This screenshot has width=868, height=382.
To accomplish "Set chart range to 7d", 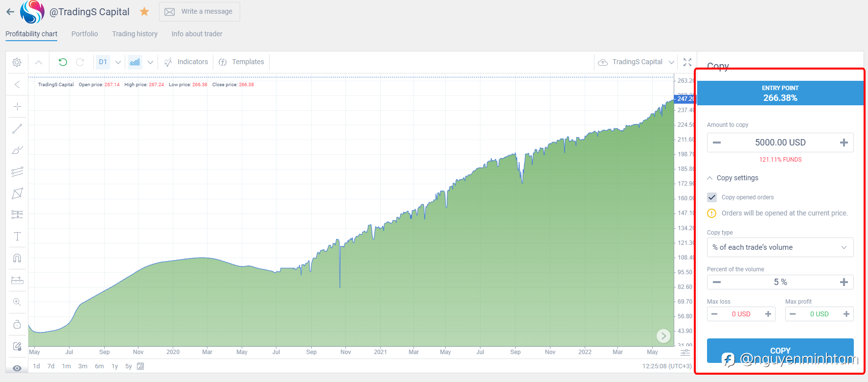I will tap(51, 366).
